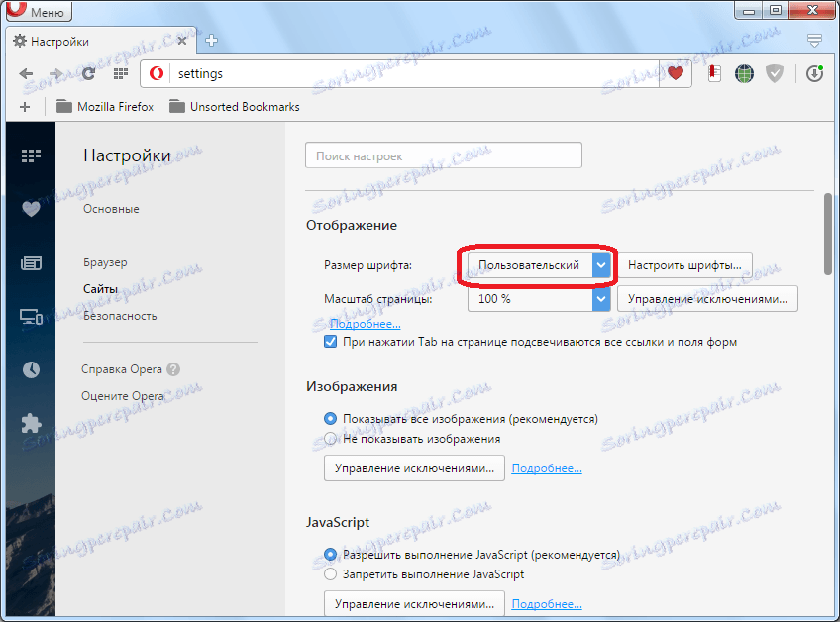
Task: Select Показывать все изображения radio
Action: pyautogui.click(x=331, y=419)
